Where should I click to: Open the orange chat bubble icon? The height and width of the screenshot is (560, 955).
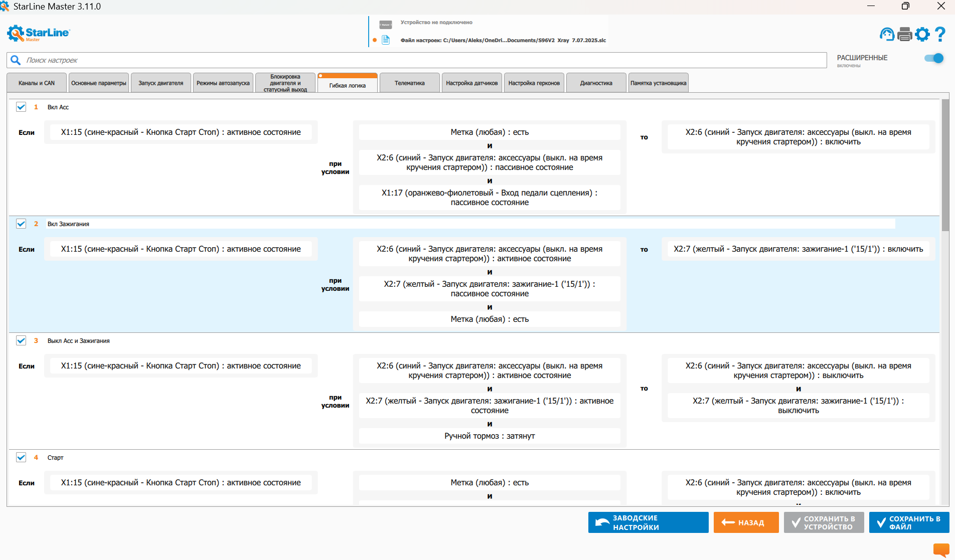point(941,550)
